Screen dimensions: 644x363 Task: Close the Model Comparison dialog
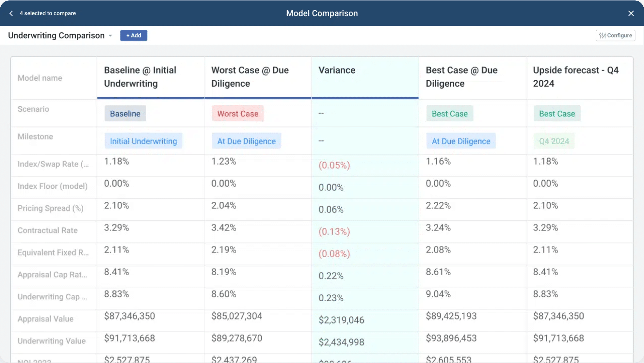631,13
